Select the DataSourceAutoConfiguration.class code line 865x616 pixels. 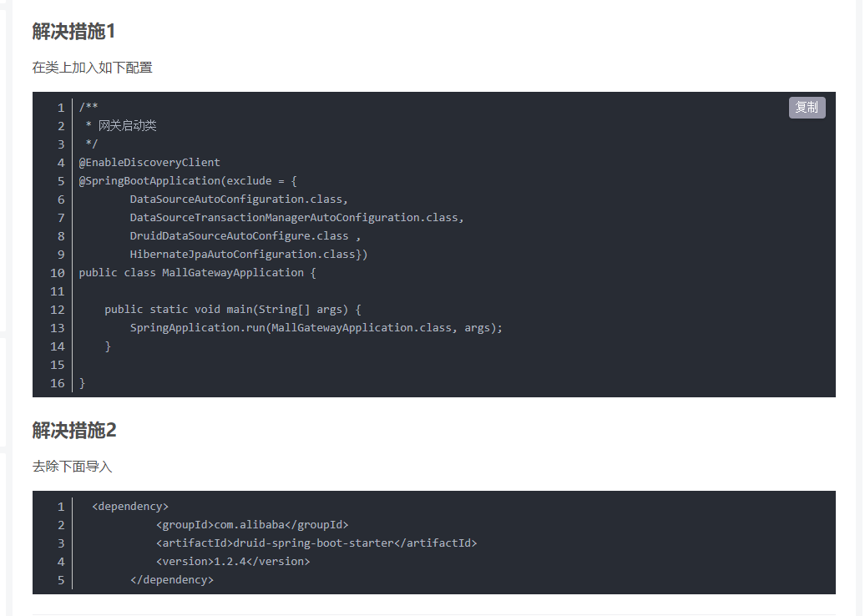click(x=238, y=199)
